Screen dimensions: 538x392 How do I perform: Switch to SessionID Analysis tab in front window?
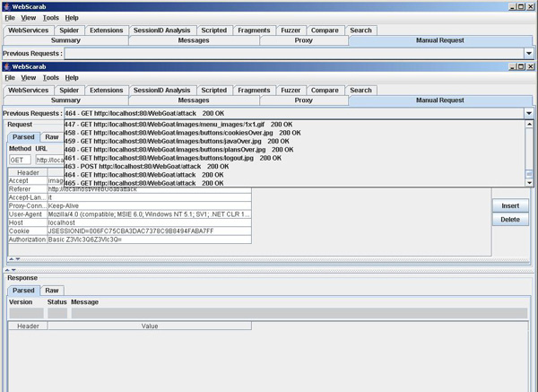coord(162,91)
